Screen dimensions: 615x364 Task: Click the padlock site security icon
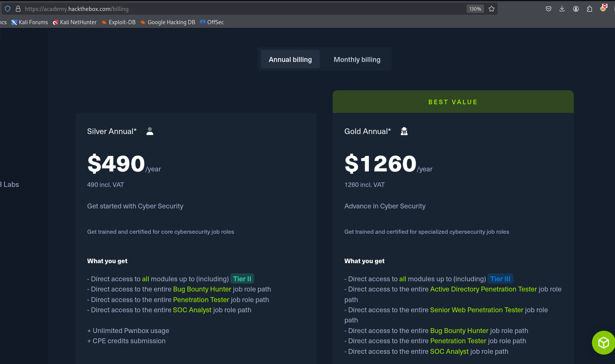(18, 9)
